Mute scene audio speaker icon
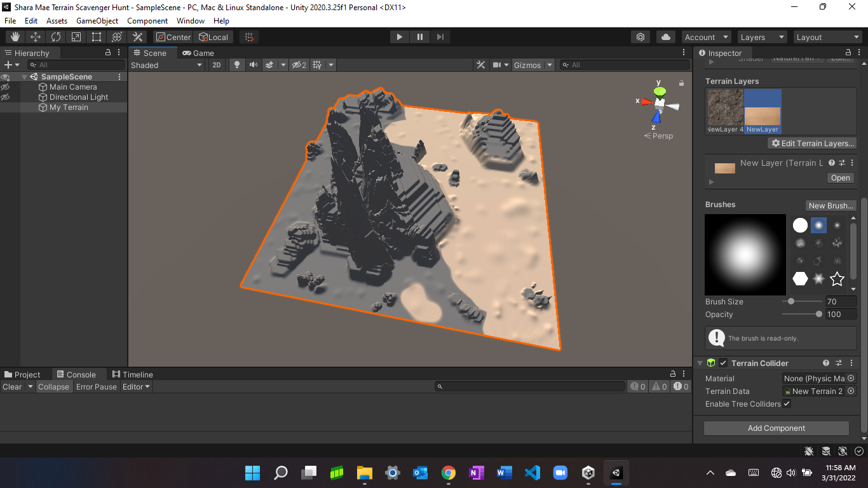Screen dimensions: 868x488 click(254, 65)
